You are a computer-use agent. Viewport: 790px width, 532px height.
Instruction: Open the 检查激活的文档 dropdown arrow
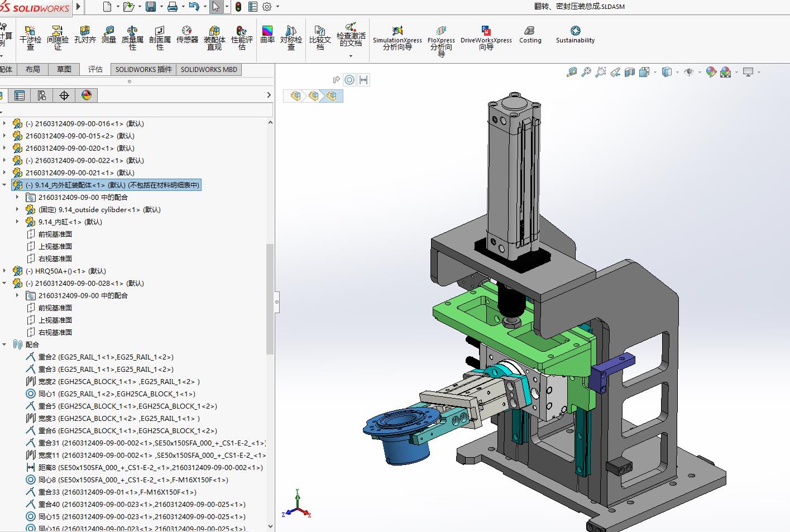351,56
